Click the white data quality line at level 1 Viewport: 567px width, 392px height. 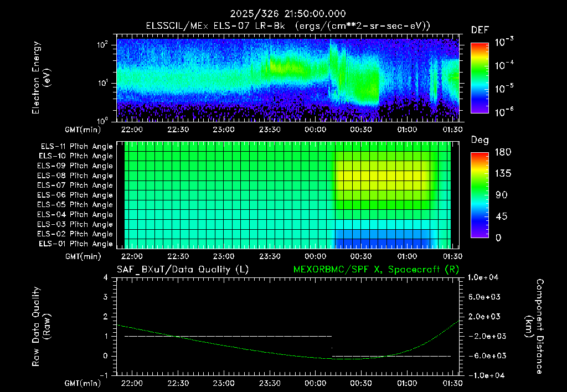[x=228, y=336]
